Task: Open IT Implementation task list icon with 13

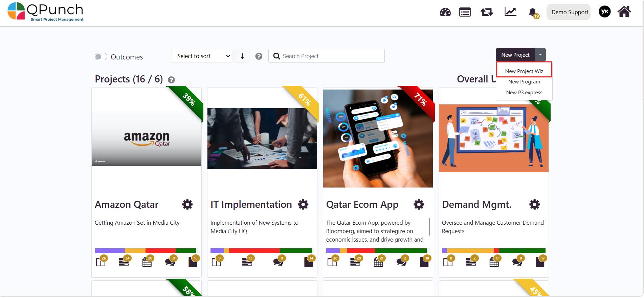Action: 248,261
